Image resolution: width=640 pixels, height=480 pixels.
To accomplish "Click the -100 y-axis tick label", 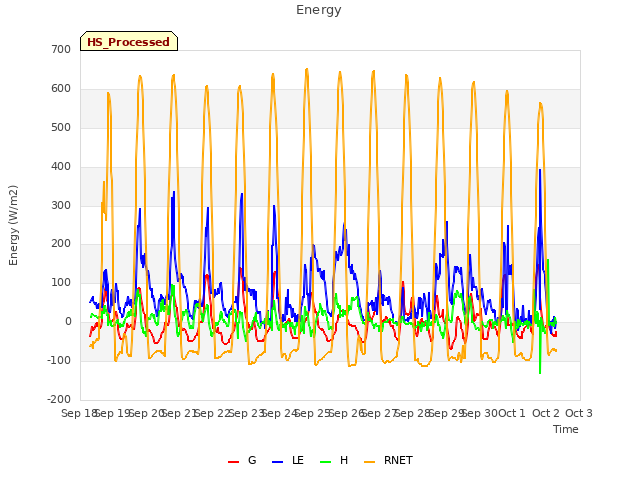I will (x=59, y=360).
